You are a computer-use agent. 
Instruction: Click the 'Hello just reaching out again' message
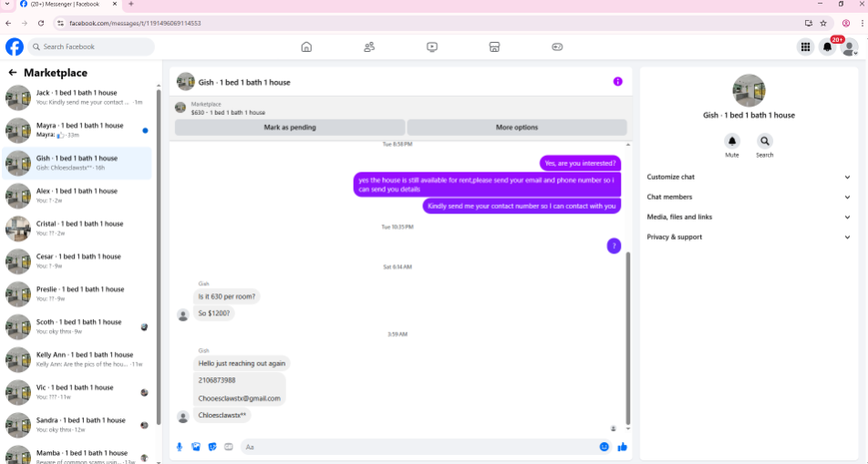tap(242, 363)
